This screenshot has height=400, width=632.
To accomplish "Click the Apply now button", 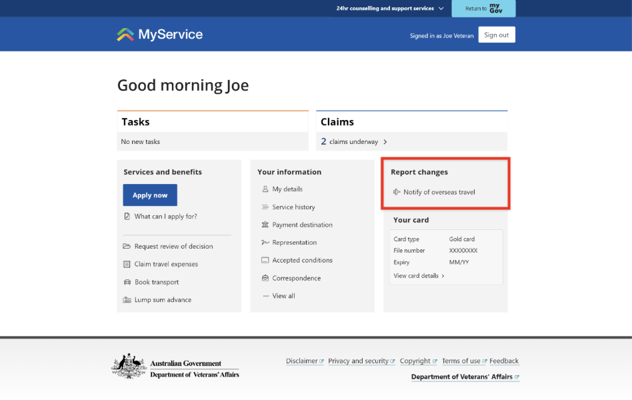I will pos(150,195).
